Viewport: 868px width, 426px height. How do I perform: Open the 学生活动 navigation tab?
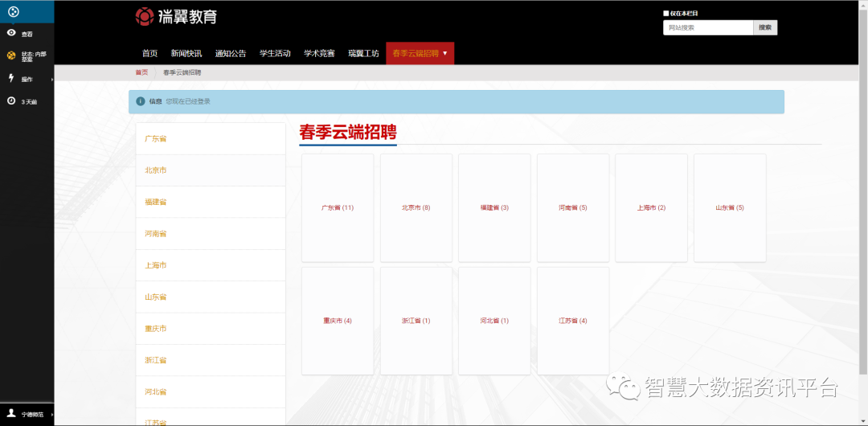[x=275, y=54]
